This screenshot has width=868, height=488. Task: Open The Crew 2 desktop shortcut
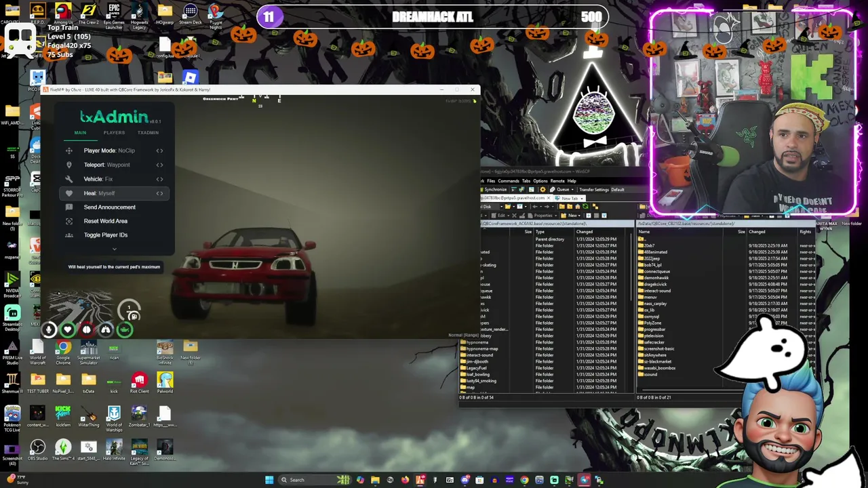(x=88, y=14)
